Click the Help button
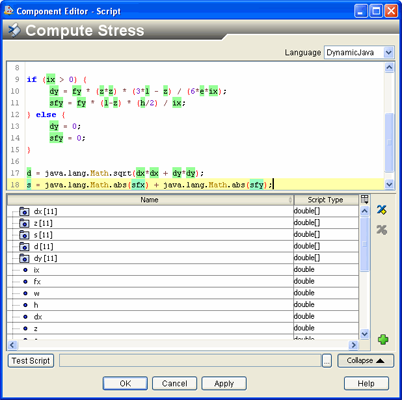This screenshot has height=400, width=402. pyautogui.click(x=366, y=383)
